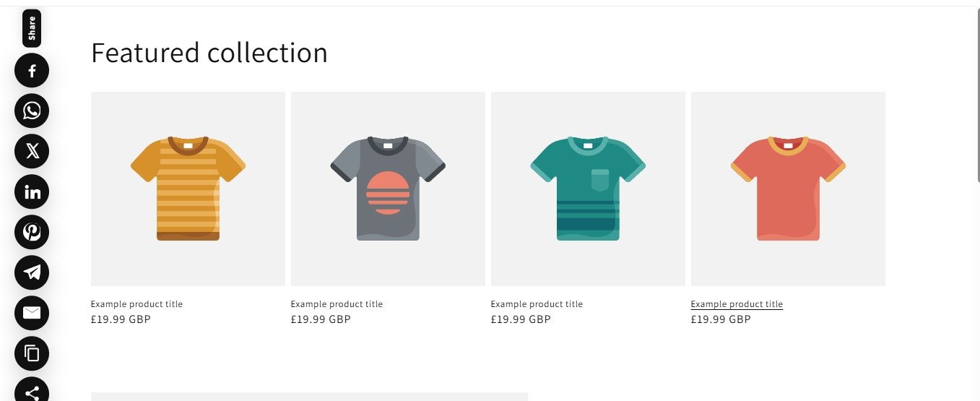
Task: Collapse the Share tab label
Action: [x=32, y=28]
